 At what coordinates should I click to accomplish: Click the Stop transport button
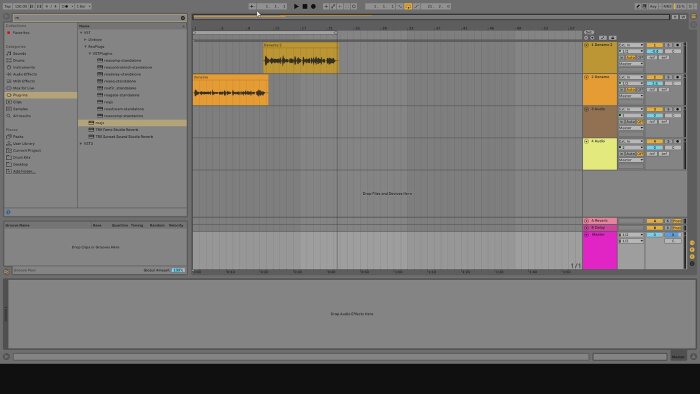pyautogui.click(x=305, y=6)
